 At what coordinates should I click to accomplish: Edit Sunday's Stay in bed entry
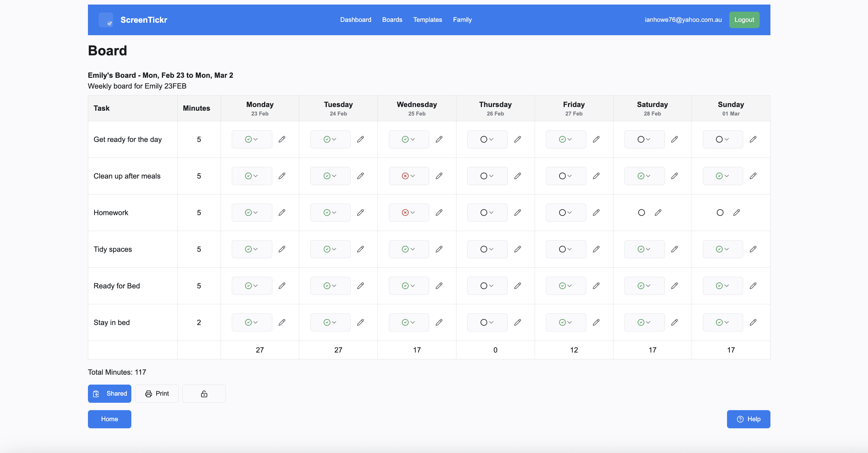click(753, 322)
